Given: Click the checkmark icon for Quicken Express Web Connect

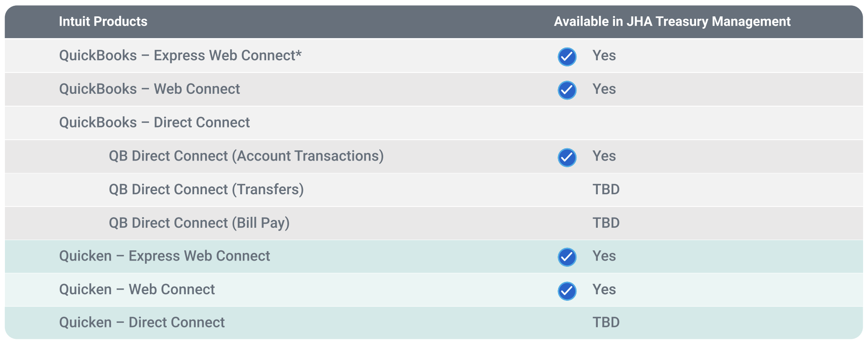Looking at the screenshot, I should tap(567, 257).
